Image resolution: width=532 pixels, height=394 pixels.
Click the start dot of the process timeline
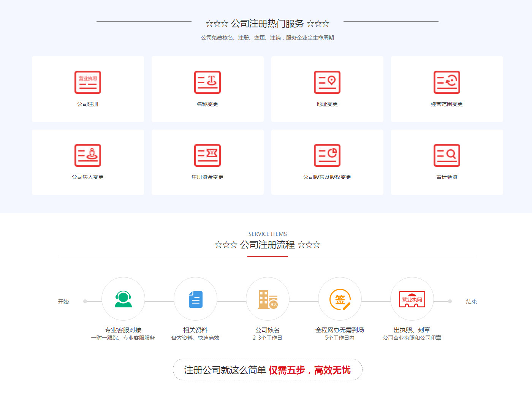85,301
